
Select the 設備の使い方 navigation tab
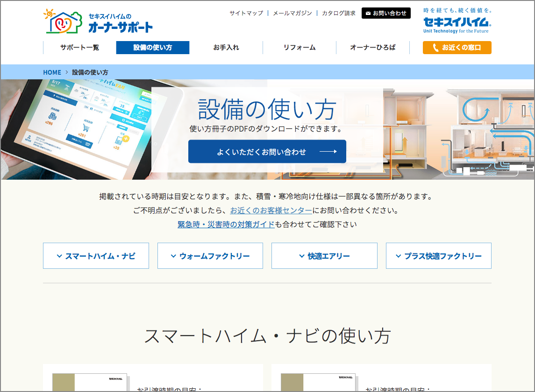pyautogui.click(x=152, y=48)
